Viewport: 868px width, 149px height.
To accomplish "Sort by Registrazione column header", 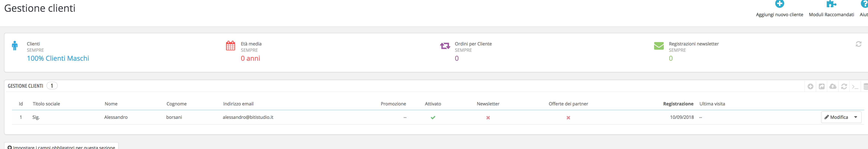I will (x=678, y=104).
